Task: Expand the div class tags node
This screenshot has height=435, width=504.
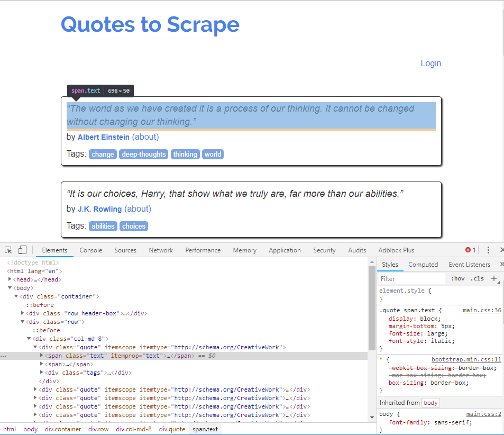Action: click(41, 372)
